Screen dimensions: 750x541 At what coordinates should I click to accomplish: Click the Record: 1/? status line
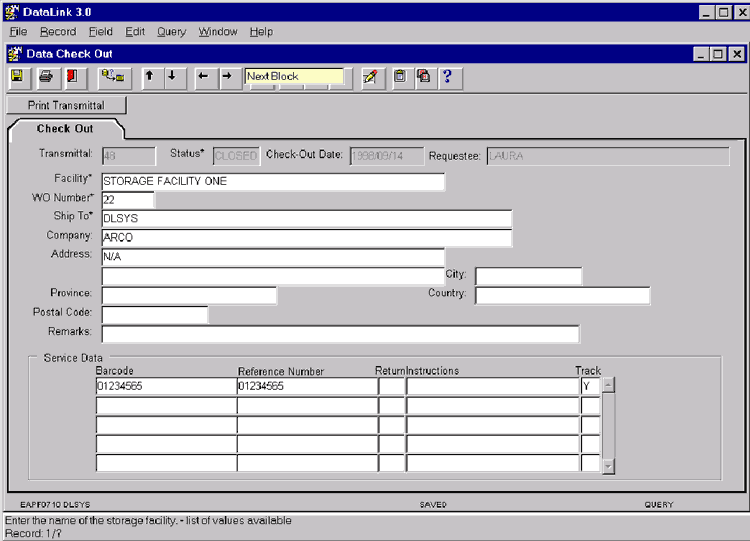pos(33,533)
